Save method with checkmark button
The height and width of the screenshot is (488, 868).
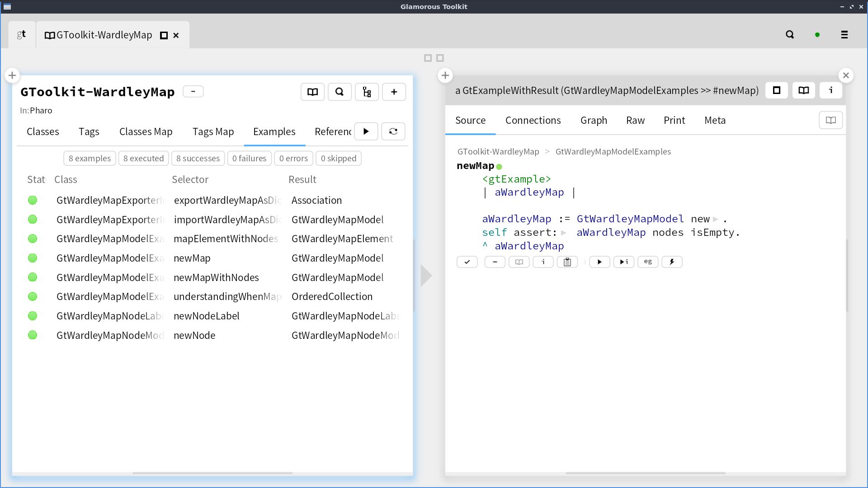pos(467,262)
